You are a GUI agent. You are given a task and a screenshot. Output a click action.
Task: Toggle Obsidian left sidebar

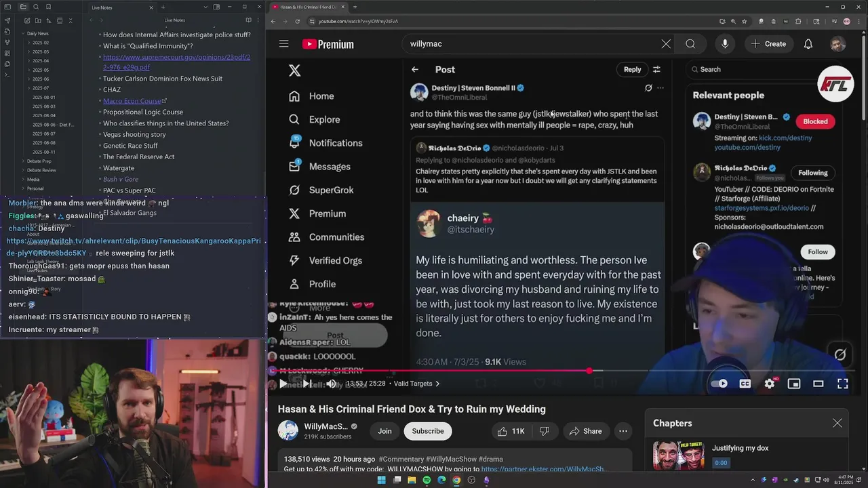(x=7, y=7)
